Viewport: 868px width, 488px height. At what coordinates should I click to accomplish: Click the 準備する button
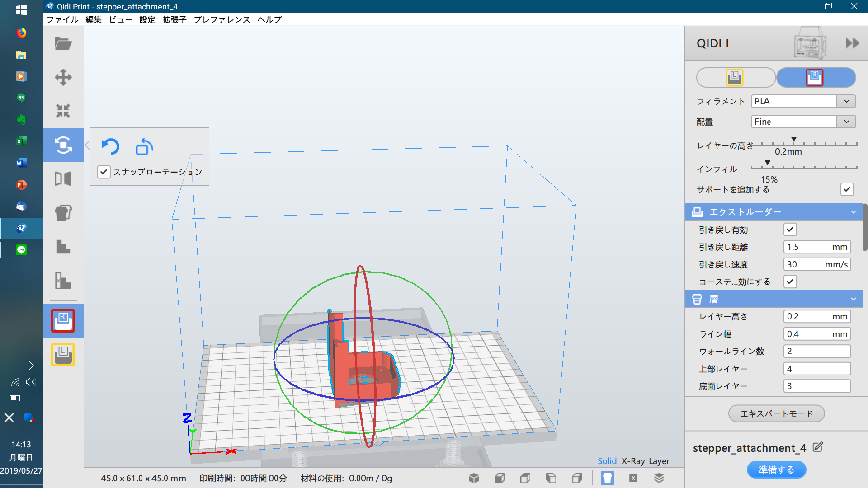pos(776,470)
